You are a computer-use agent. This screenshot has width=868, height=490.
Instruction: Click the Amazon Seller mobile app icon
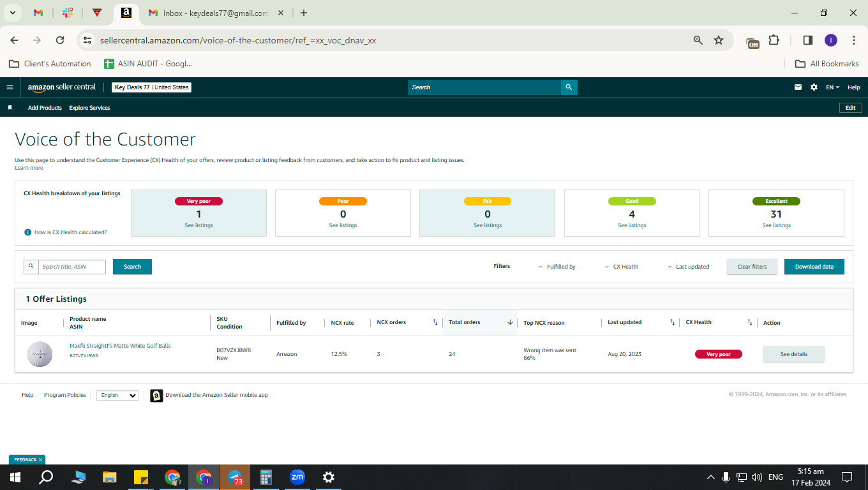[x=156, y=396]
